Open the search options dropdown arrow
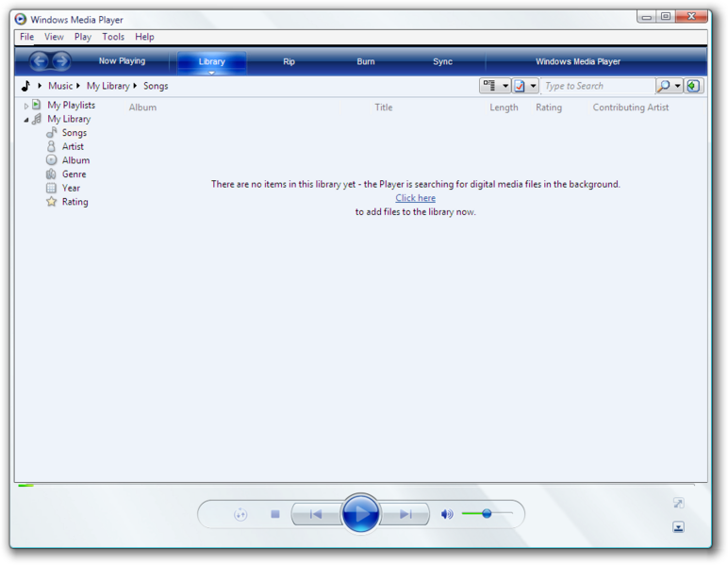The width and height of the screenshot is (728, 565). click(x=677, y=86)
